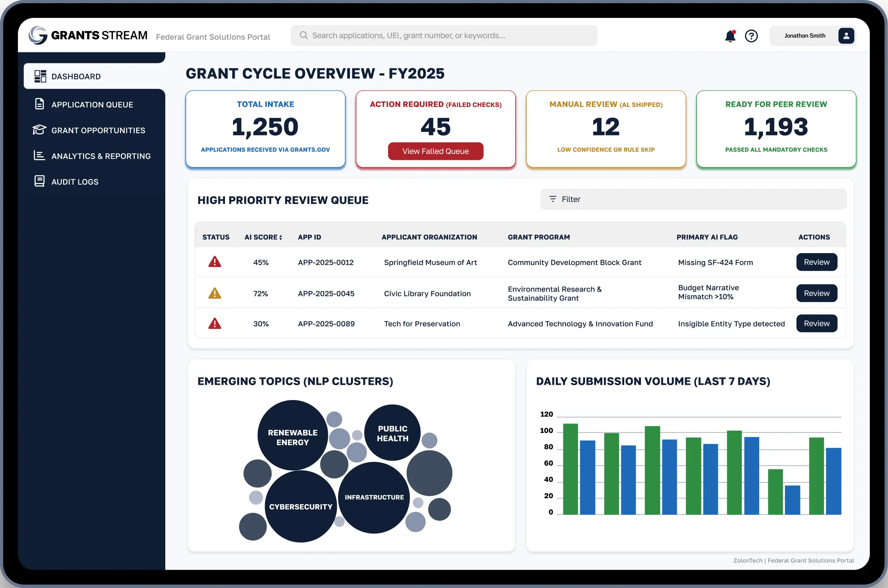Click the Grants Stream logo icon

[x=38, y=36]
